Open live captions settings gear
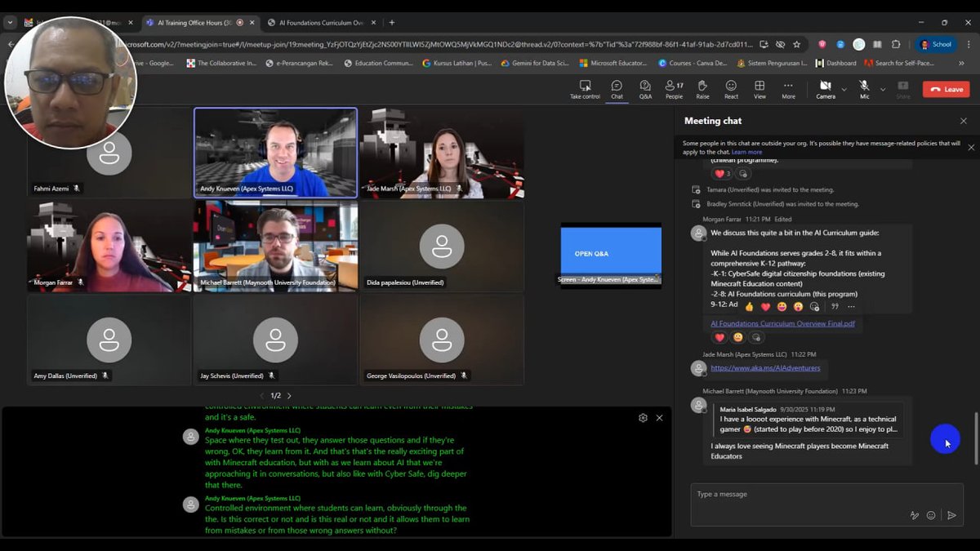Screen dimensions: 980x551 click(643, 418)
